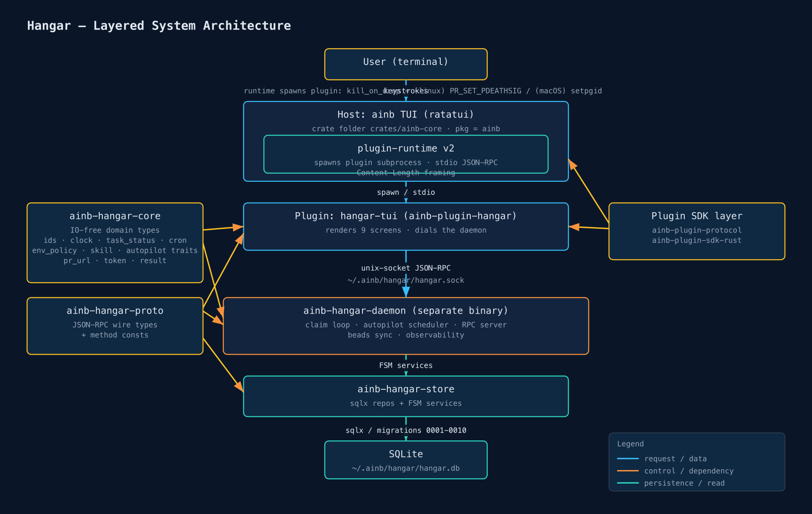Screen dimensions: 812x514
Task: Click "spawns plugin subprocess · stdio JSON-RPC" line
Action: pos(406,163)
